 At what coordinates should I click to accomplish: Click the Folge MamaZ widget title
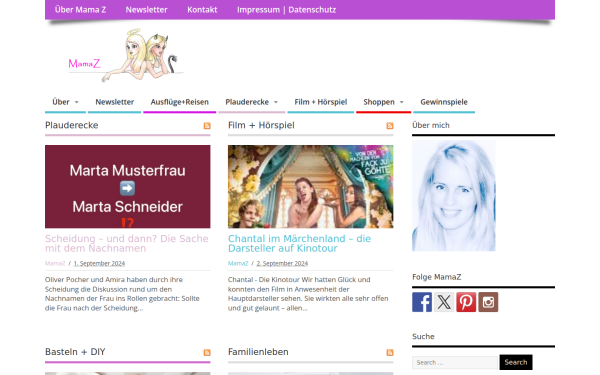click(x=436, y=277)
